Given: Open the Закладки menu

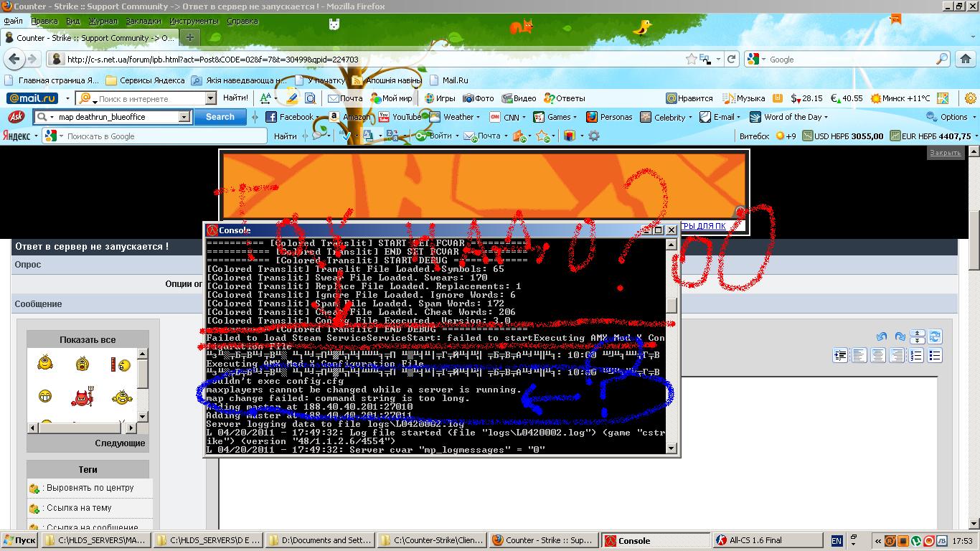Looking at the screenshot, I should click(143, 22).
